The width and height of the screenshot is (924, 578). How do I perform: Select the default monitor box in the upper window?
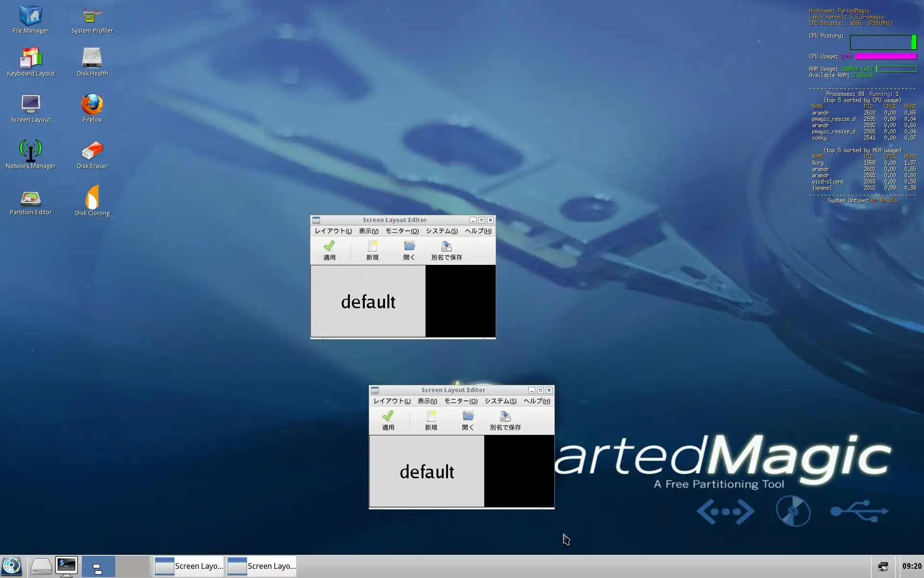click(x=368, y=302)
